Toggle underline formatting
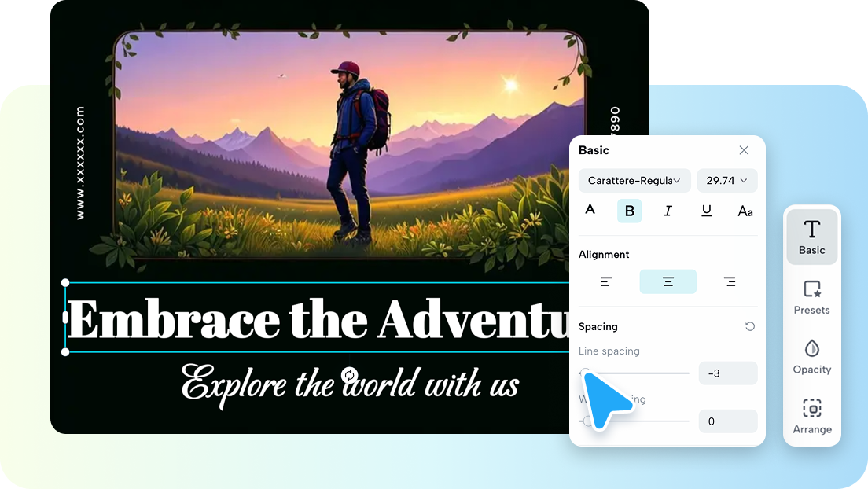This screenshot has height=489, width=868. [x=706, y=211]
